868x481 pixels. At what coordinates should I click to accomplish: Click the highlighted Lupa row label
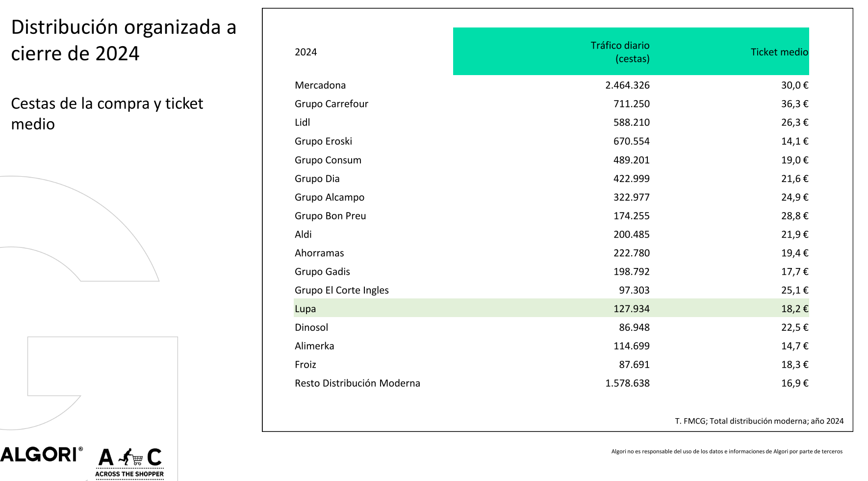click(x=305, y=309)
